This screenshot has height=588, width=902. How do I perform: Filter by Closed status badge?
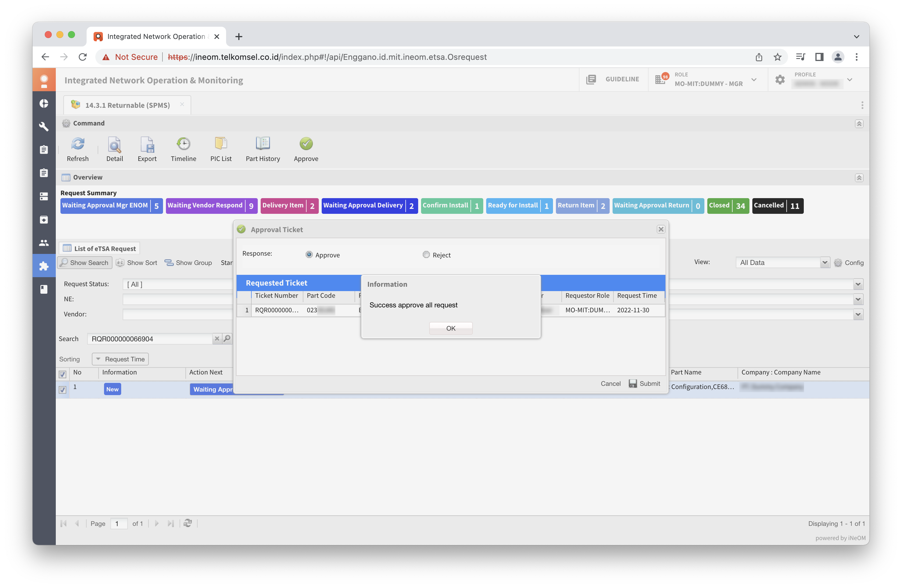coord(728,206)
